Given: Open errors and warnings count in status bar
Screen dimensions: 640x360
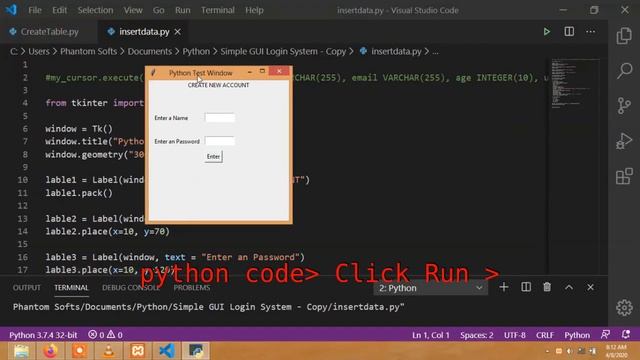Looking at the screenshot, I should (x=105, y=335).
